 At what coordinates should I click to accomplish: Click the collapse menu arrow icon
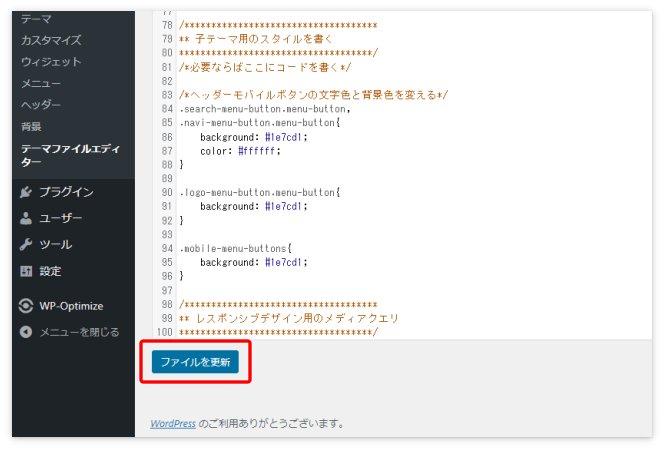pos(26,332)
